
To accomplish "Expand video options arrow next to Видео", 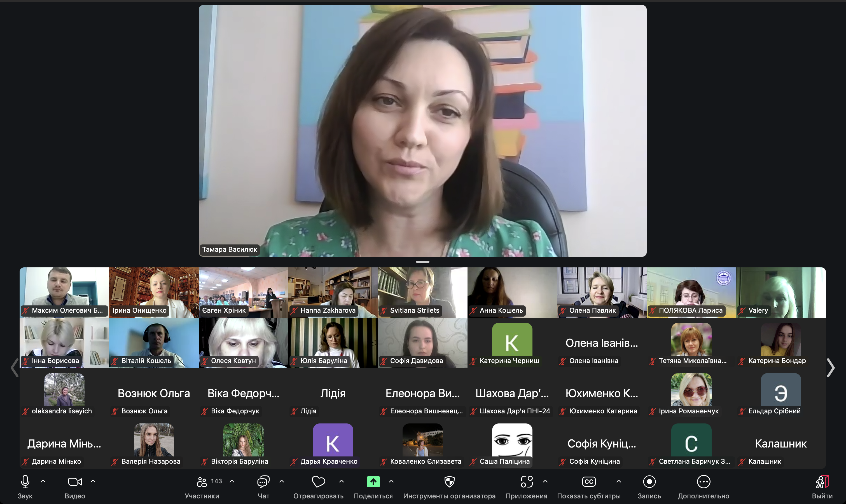I will tap(93, 481).
